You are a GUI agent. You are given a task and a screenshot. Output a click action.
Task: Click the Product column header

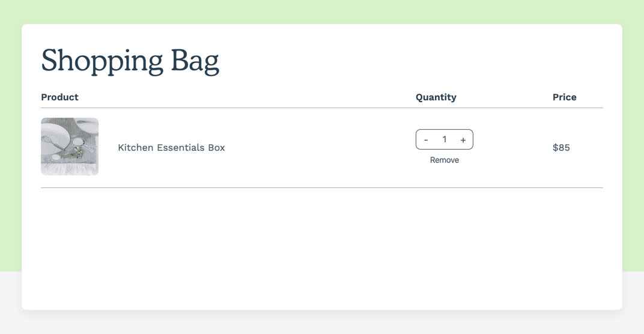(59, 97)
